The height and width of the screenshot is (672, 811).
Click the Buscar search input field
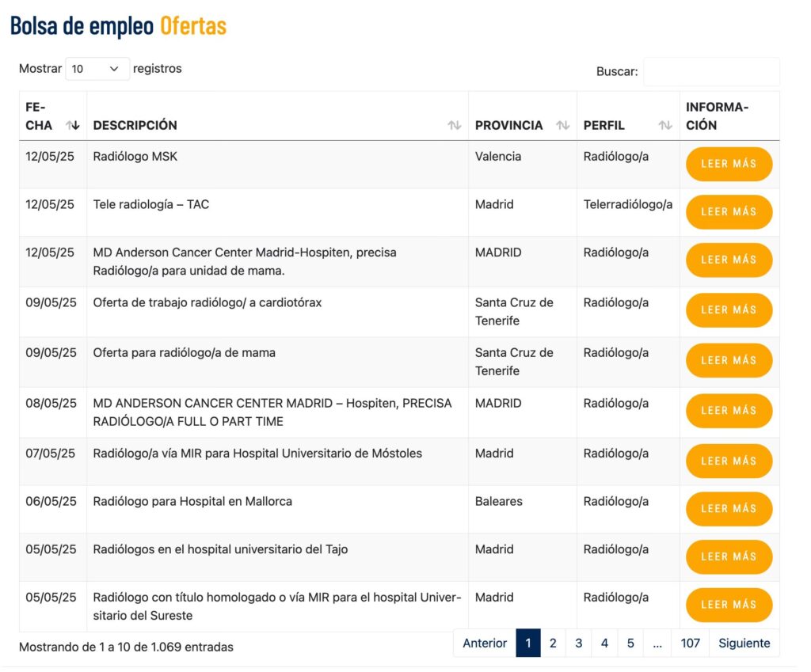(x=710, y=71)
